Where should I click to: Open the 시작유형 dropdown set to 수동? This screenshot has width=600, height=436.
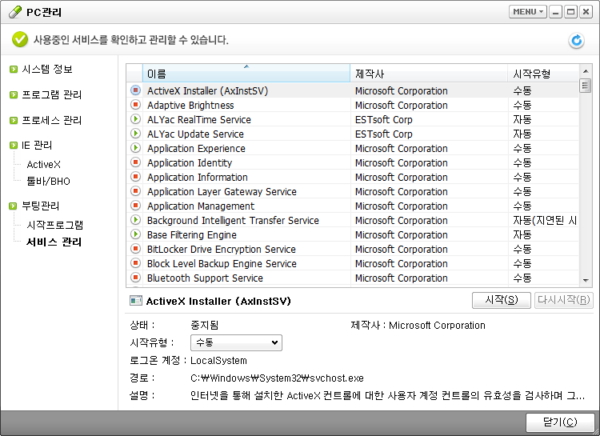pyautogui.click(x=235, y=343)
